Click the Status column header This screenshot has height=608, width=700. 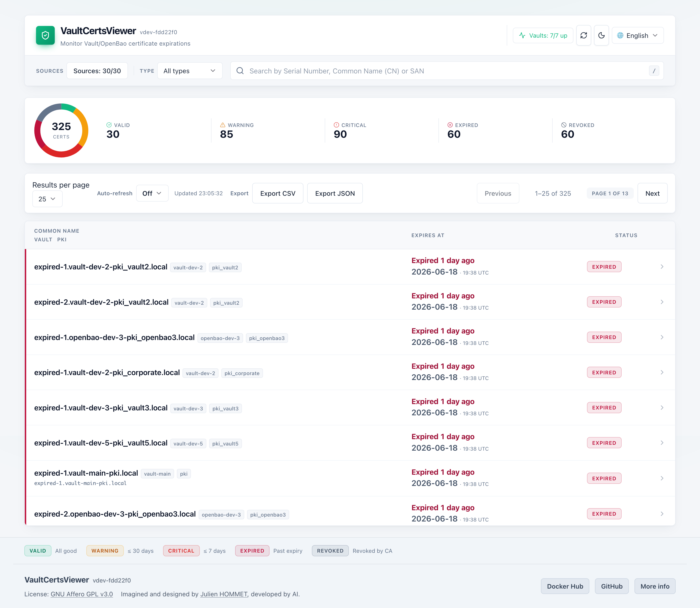click(626, 235)
